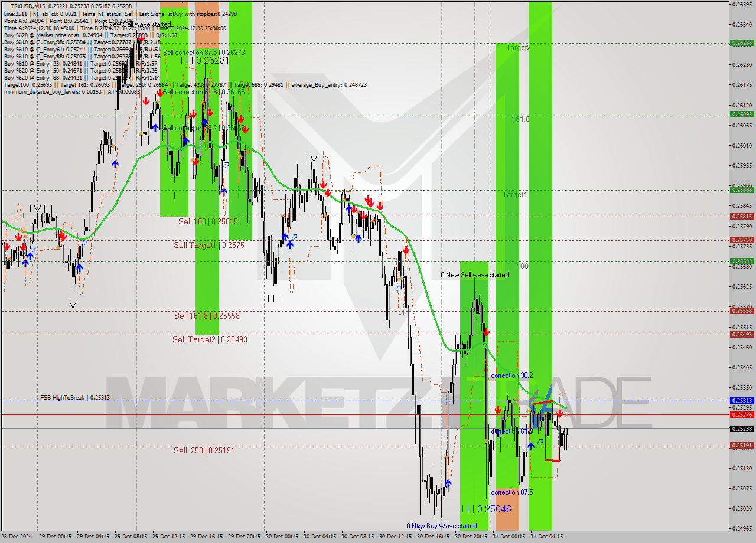Click the 'Sell correction 87.5 | 0.26273' label
756x543 pixels.
204,52
